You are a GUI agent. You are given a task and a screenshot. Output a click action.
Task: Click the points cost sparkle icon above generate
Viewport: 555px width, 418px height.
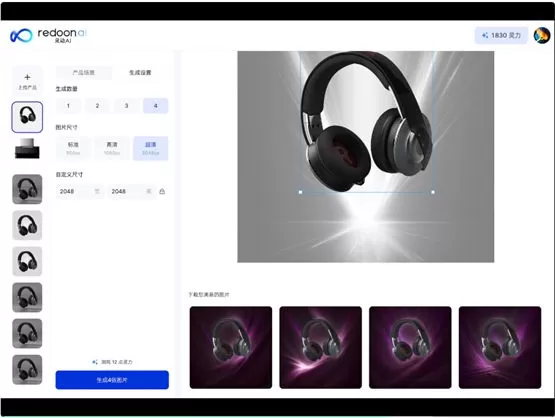[x=95, y=362]
